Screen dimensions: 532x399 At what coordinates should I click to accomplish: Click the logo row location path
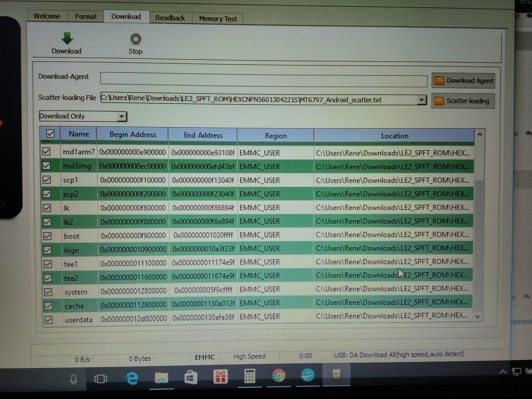coord(392,248)
